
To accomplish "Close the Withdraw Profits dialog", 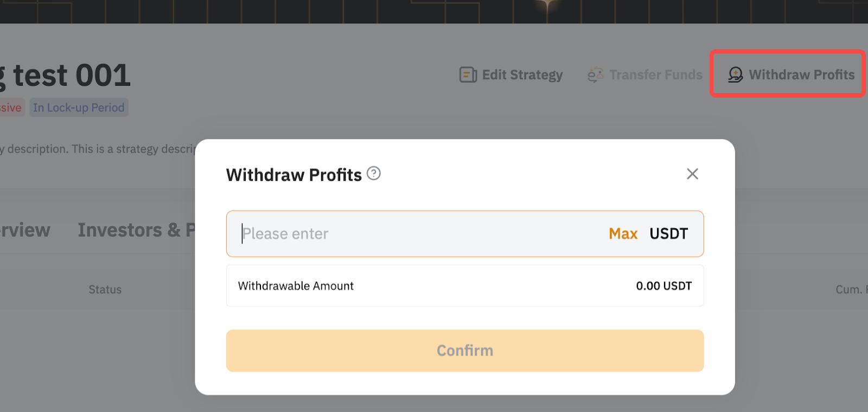I will pos(692,174).
